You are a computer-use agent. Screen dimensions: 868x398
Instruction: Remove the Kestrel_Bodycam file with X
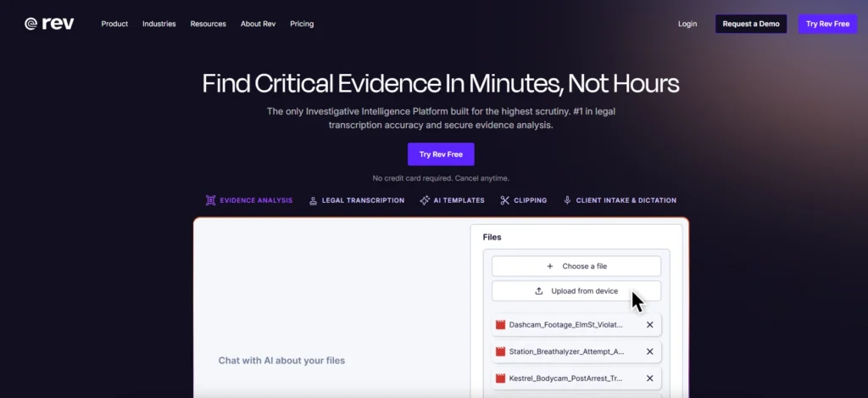(650, 378)
